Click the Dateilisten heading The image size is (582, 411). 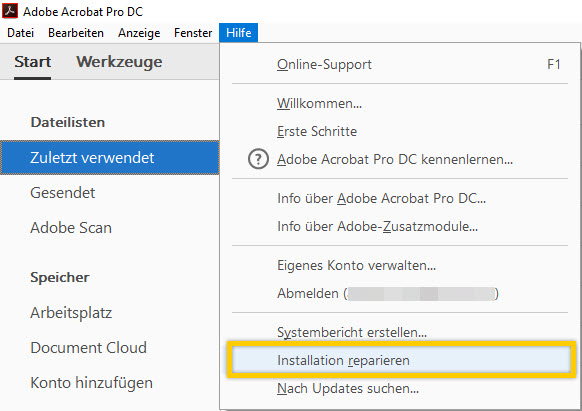(x=68, y=122)
